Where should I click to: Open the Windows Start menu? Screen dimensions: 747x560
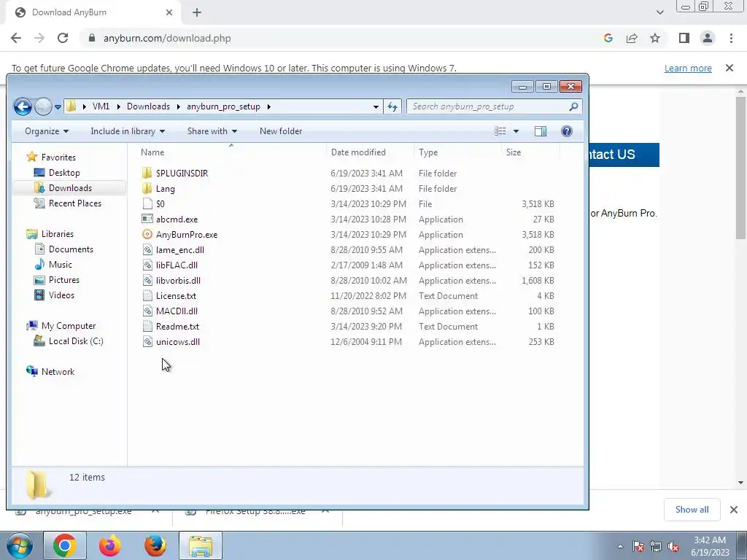(19, 545)
